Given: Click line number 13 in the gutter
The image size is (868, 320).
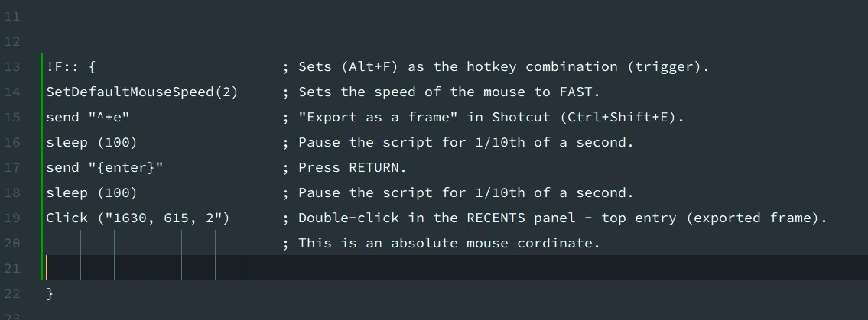Looking at the screenshot, I should coord(11,67).
